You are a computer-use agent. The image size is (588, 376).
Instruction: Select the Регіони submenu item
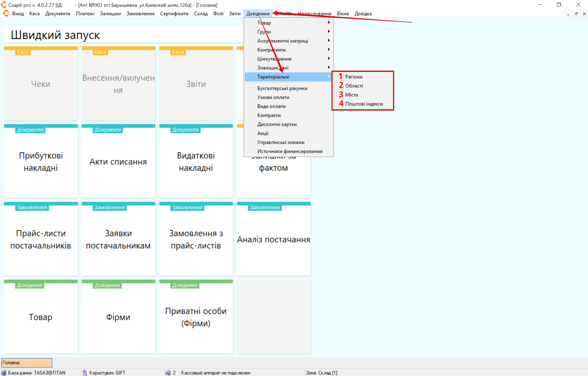[x=354, y=77]
